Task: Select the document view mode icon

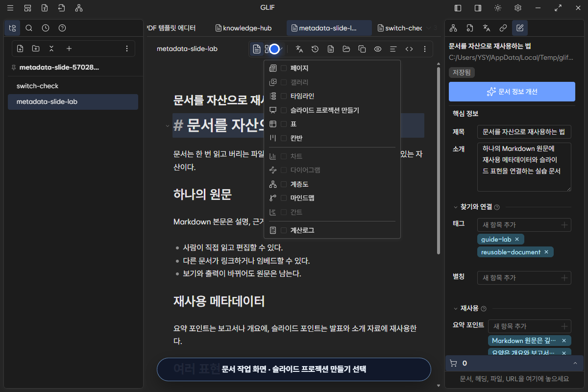Action: [257, 49]
